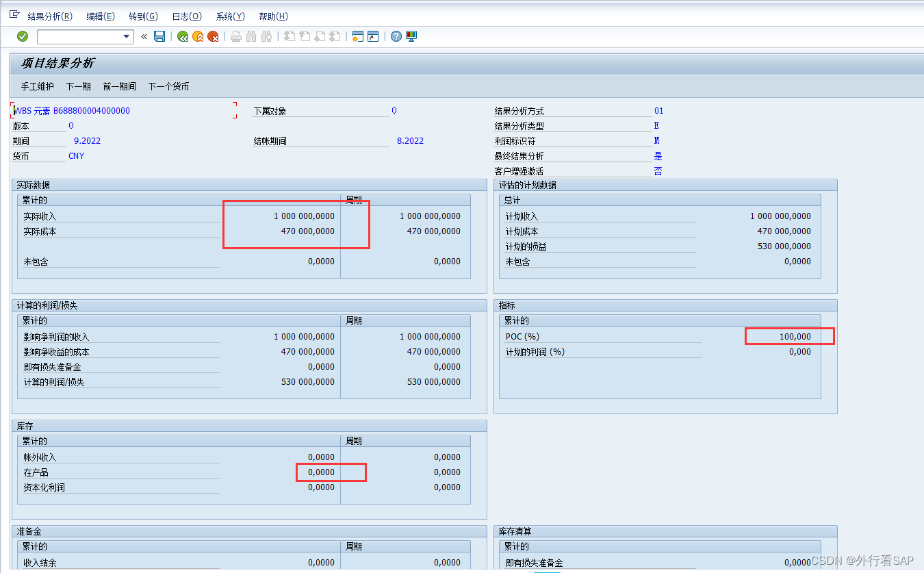Click the period-column 影响净收益的成本 value
The width and height of the screenshot is (924, 573).
[x=434, y=352]
